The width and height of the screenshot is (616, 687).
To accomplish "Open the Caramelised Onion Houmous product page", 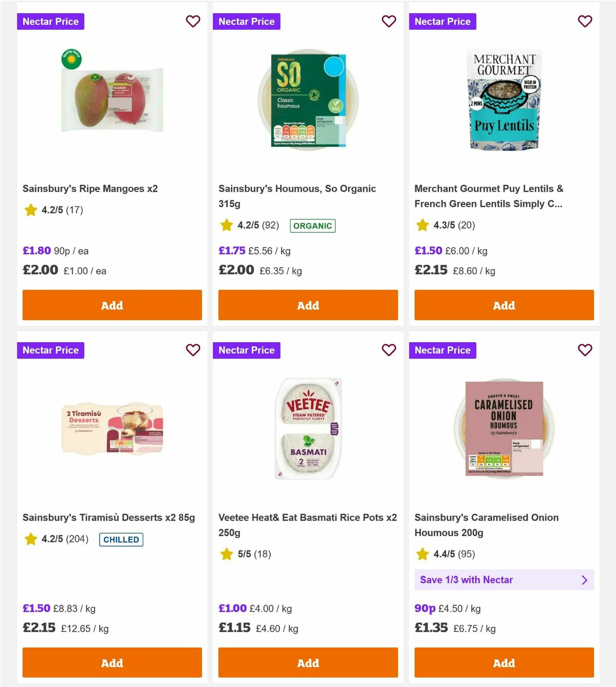I will click(x=486, y=525).
